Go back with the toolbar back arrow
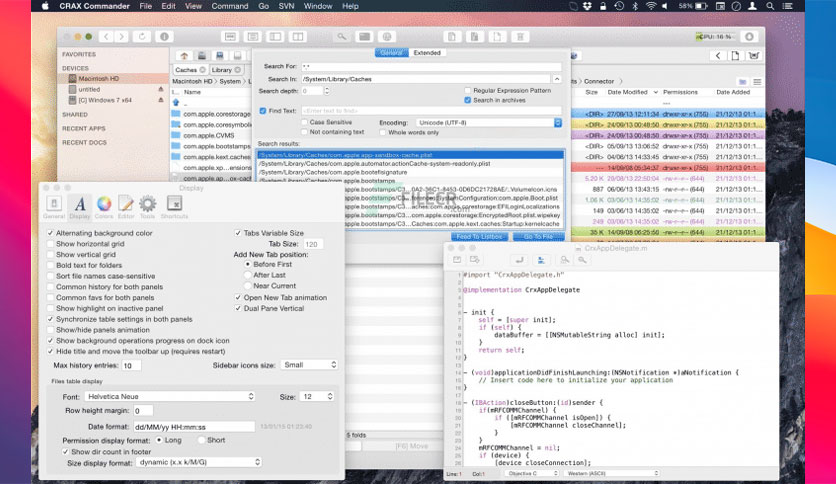 (106, 36)
